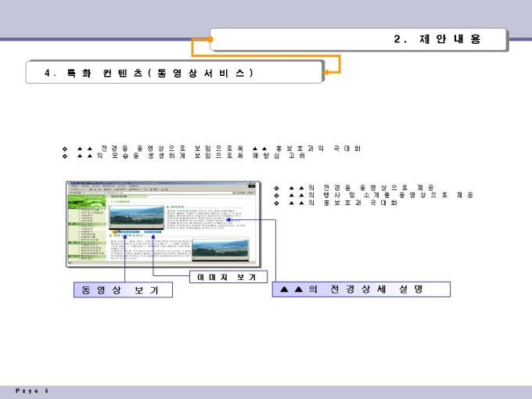Click the left blue video-view button under upper video
The height and width of the screenshot is (399, 532).
(128, 232)
